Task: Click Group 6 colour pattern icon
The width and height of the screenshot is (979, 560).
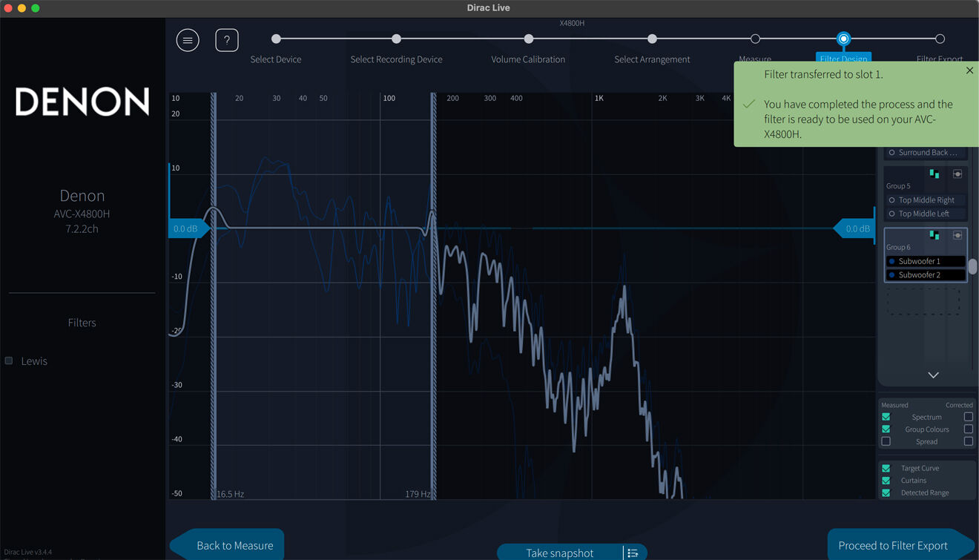Action: click(x=934, y=235)
